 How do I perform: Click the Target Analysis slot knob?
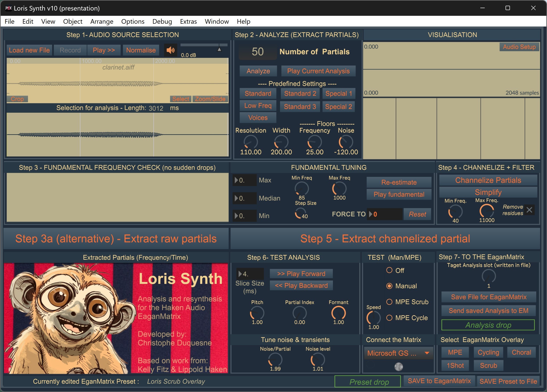488,276
